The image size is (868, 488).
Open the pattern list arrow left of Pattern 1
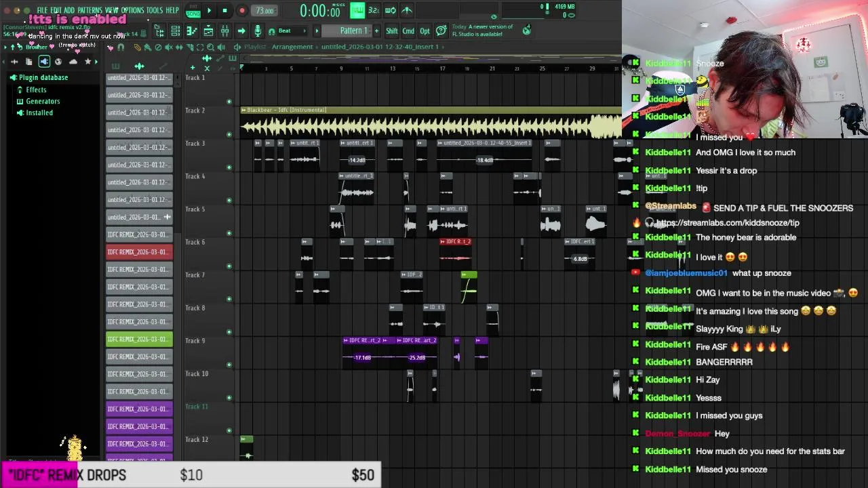(x=317, y=30)
